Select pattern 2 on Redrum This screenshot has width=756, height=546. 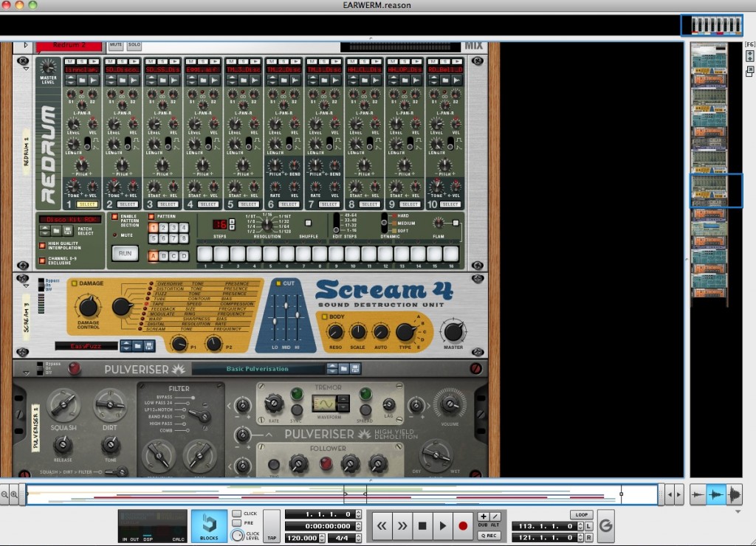coord(163,227)
